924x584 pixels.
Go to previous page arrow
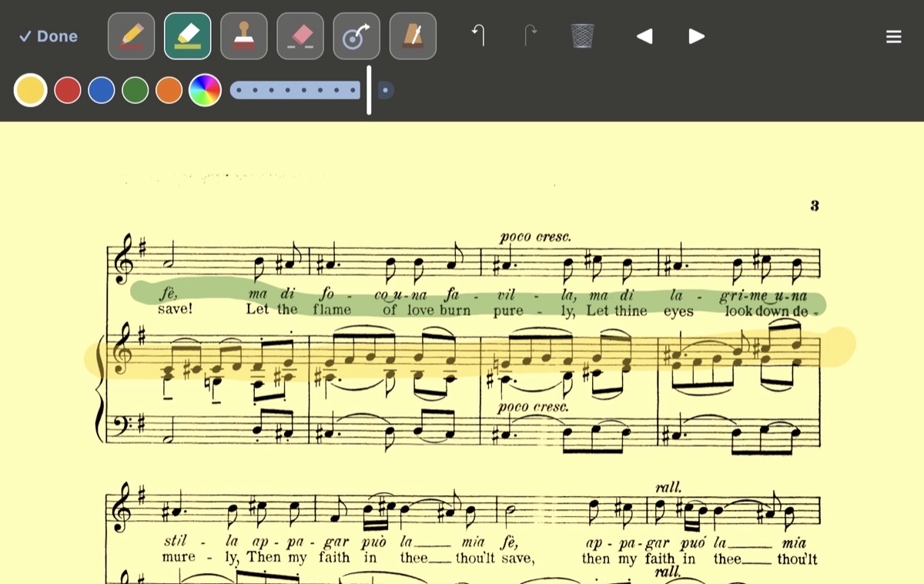tap(644, 36)
